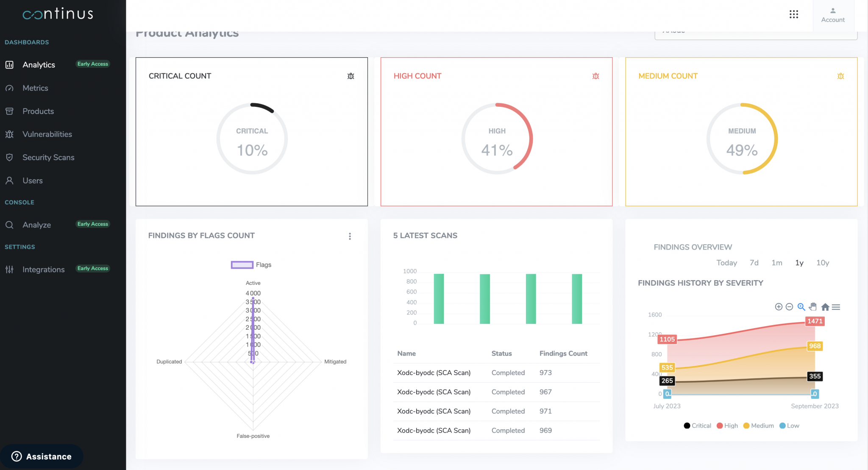Open the Account menu
This screenshot has width=868, height=470.
tap(832, 15)
